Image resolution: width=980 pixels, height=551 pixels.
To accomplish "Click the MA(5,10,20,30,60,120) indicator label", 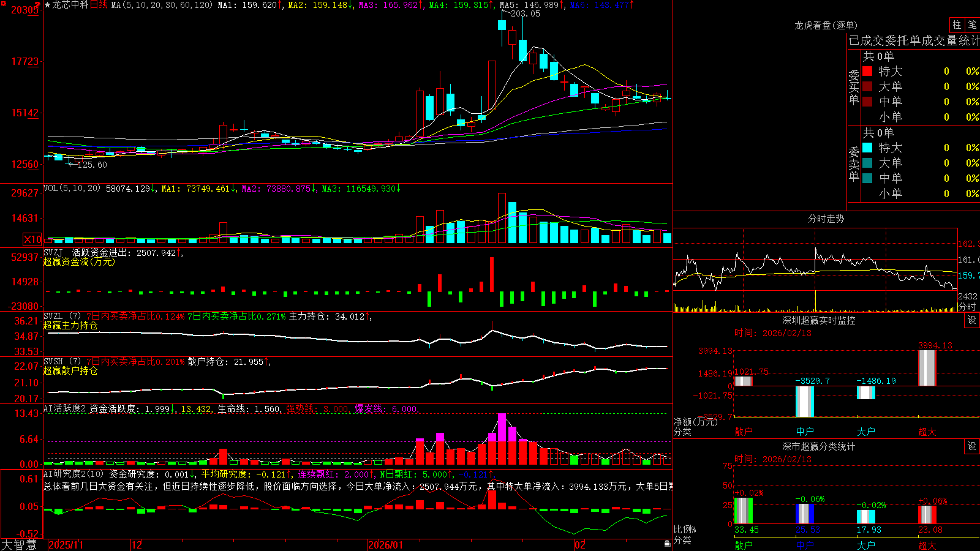I will click(x=162, y=5).
